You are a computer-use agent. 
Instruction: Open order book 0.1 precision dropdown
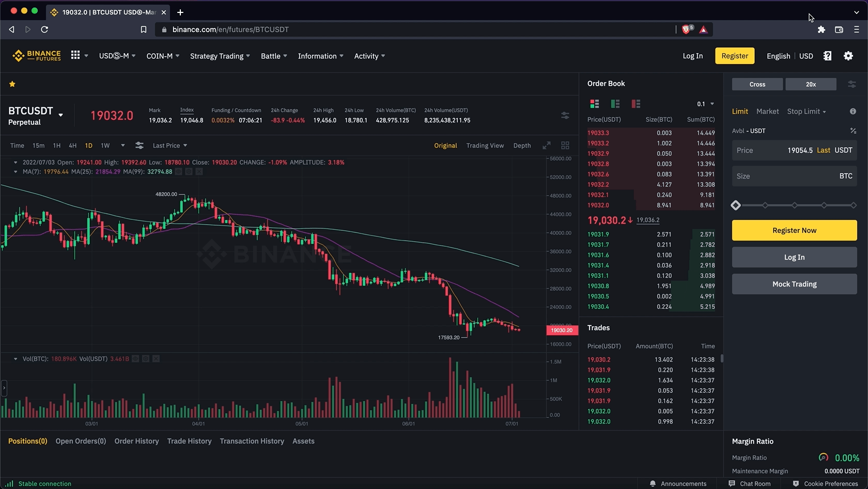pyautogui.click(x=705, y=104)
